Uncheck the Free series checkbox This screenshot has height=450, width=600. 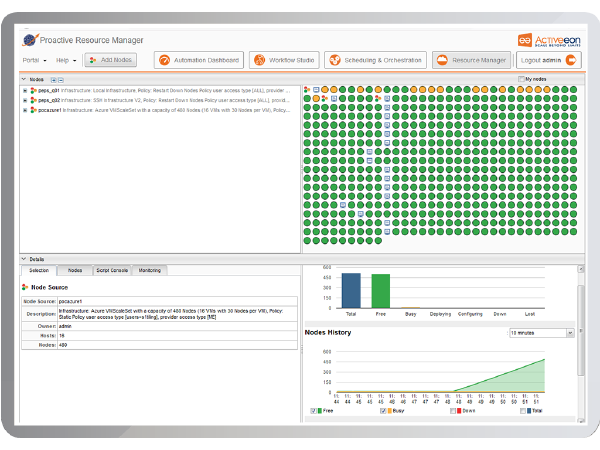click(x=313, y=411)
